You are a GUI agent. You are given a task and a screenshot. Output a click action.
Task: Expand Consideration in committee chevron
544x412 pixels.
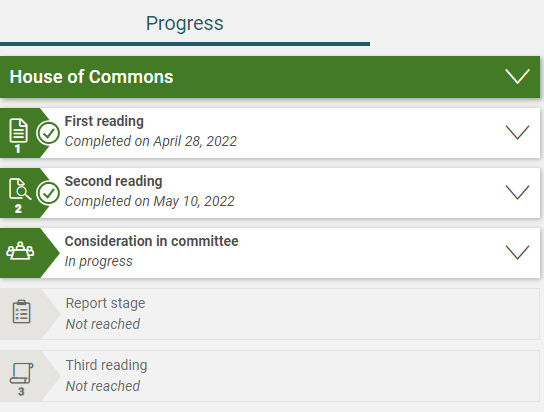[517, 252]
